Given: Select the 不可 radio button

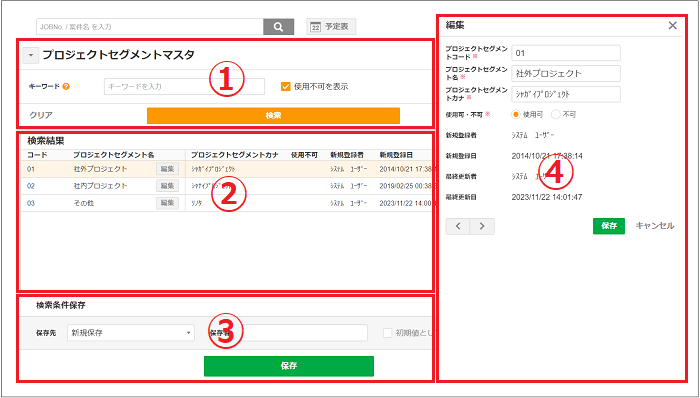Looking at the screenshot, I should (x=555, y=115).
